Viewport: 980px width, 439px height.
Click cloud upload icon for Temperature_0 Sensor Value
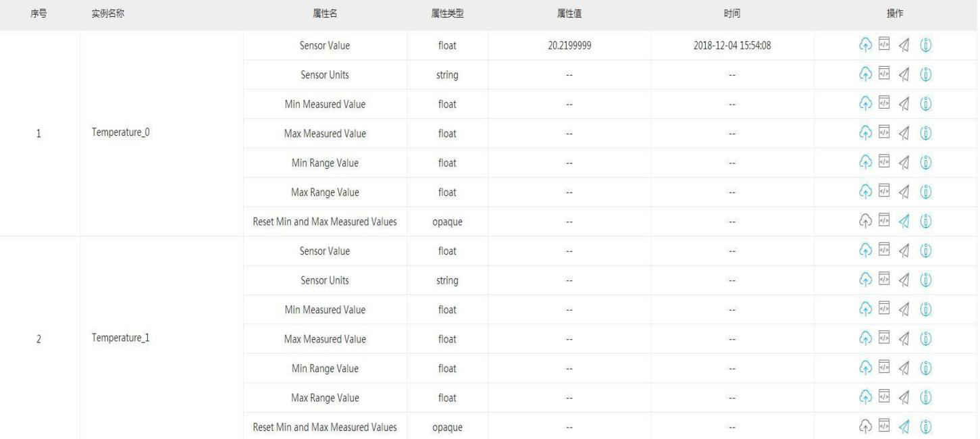point(865,45)
